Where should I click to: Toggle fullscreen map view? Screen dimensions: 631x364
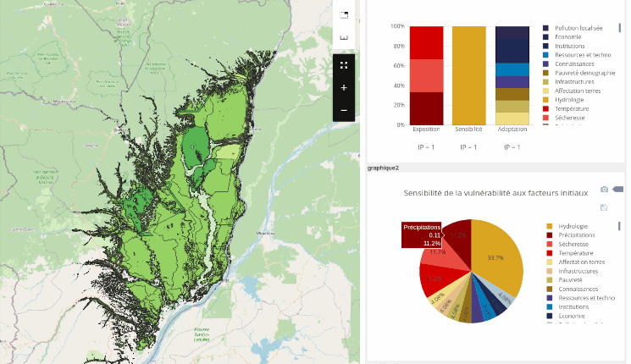[343, 64]
